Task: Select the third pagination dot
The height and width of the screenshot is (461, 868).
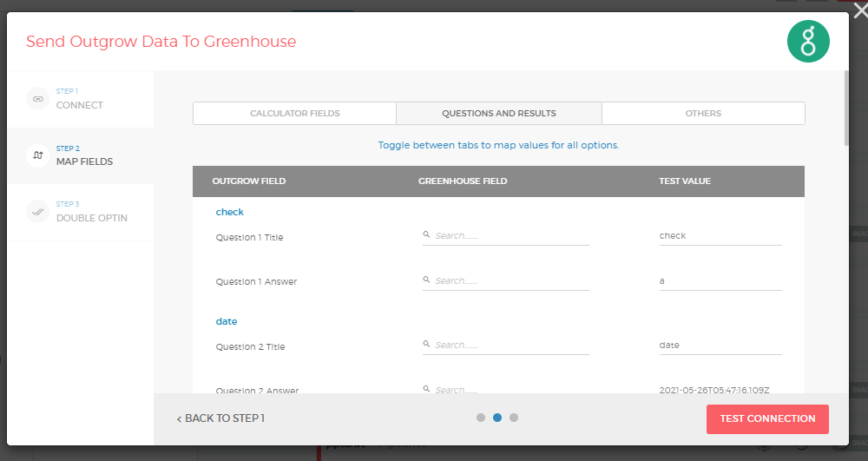Action: click(514, 418)
